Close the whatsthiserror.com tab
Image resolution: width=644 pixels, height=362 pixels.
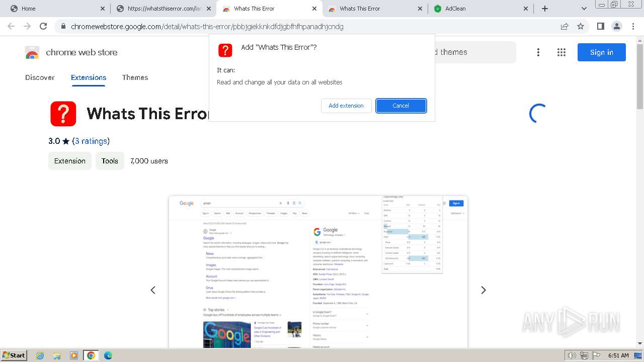[209, 9]
